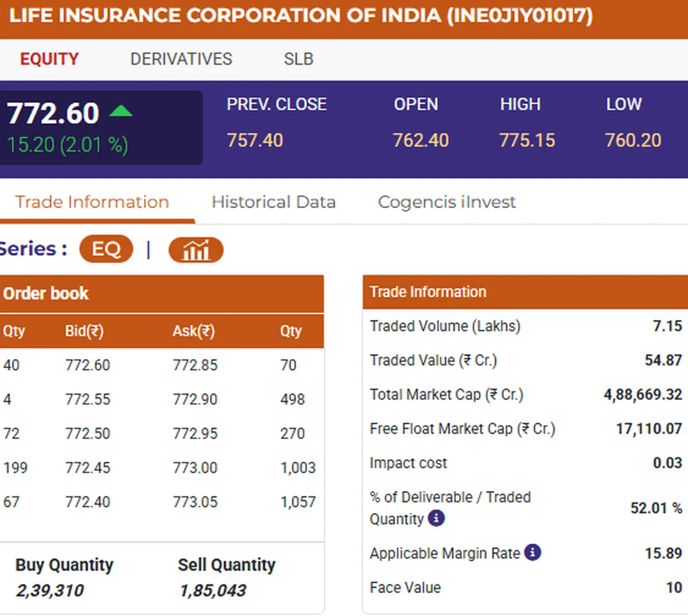This screenshot has height=616, width=688.
Task: Click the Order book header
Action: [x=46, y=294]
